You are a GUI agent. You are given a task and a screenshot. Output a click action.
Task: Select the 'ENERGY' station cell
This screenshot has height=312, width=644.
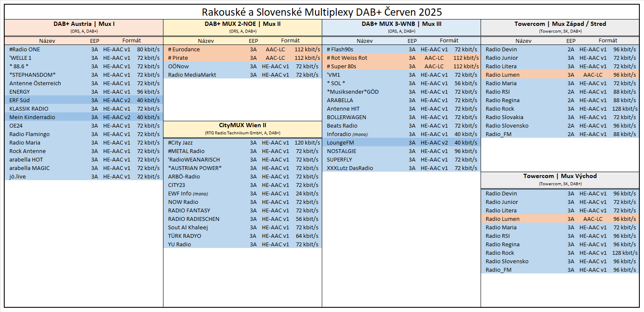point(20,92)
